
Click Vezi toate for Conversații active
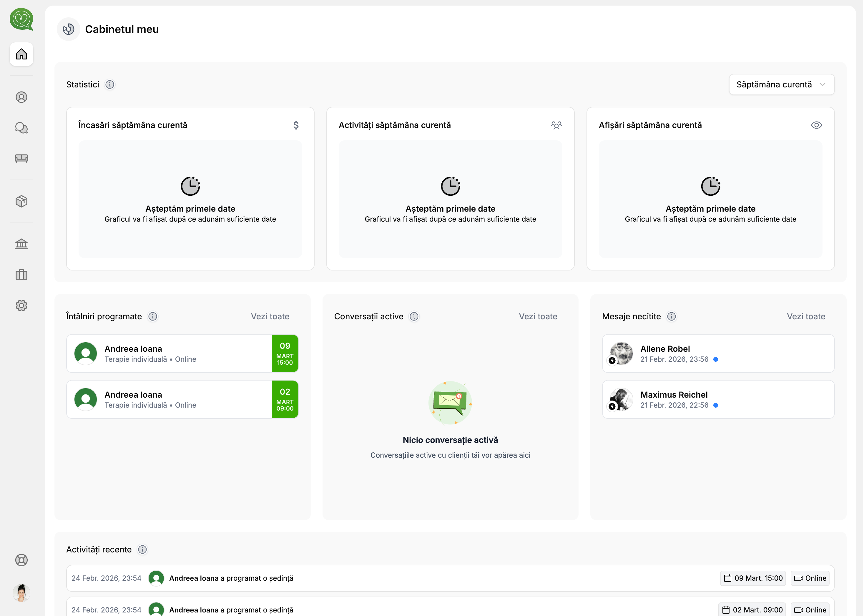[538, 316]
